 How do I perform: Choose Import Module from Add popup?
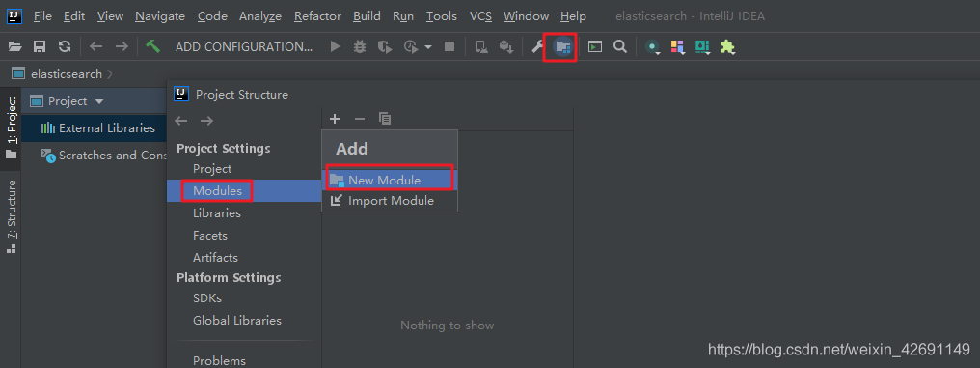(x=390, y=201)
